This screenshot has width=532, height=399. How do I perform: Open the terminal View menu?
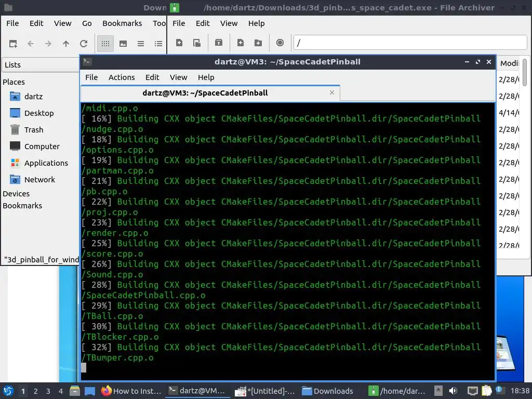tap(179, 77)
